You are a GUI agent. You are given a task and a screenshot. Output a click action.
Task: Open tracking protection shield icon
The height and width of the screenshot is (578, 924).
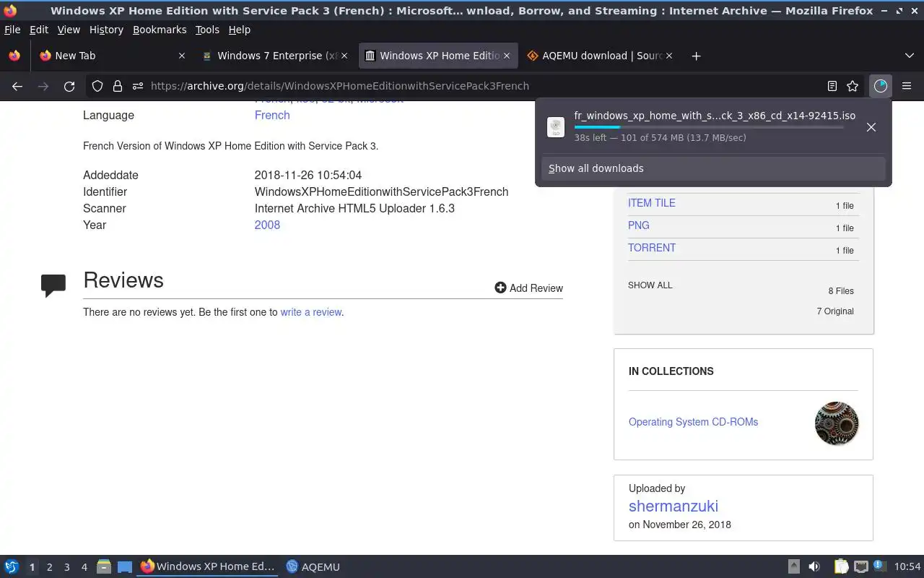click(x=97, y=86)
